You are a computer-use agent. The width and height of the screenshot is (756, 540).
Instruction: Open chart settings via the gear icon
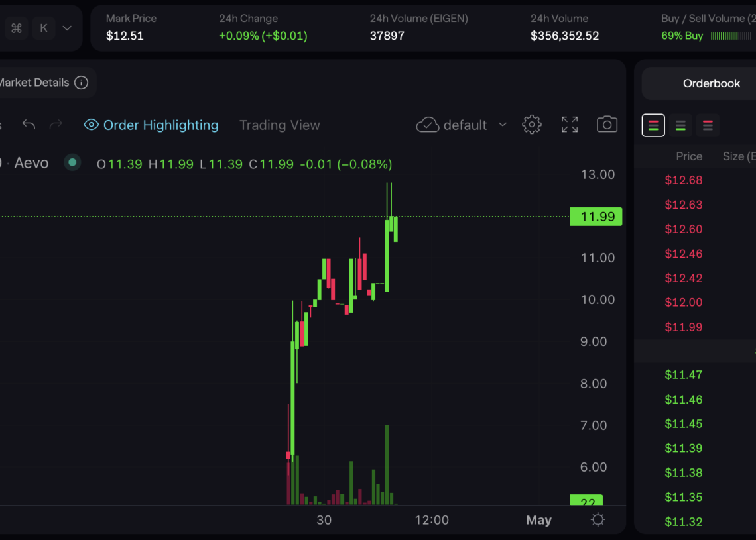click(x=531, y=124)
